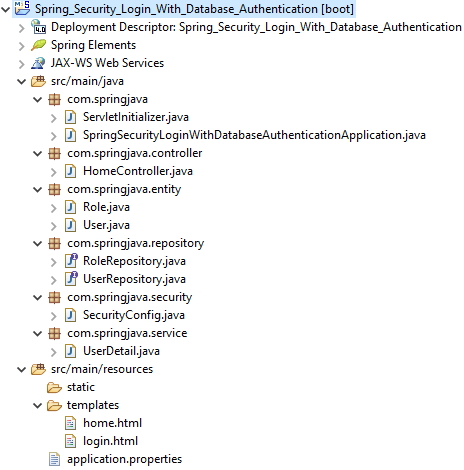Screen dimensions: 464x470
Task: Expand the SpringSecurityLoginWithDatabaseAuthenticationApplication.java node
Action: [54, 136]
